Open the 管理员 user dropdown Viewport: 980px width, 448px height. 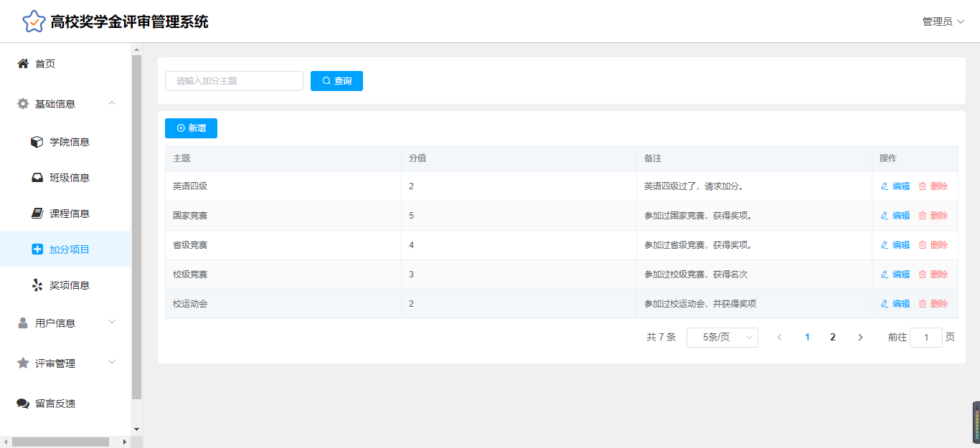(943, 22)
